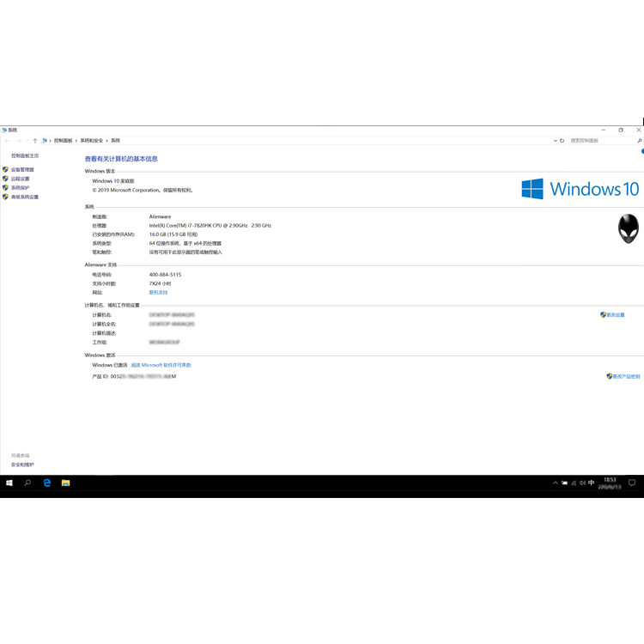Read Microsoft software license terms link

click(x=161, y=365)
